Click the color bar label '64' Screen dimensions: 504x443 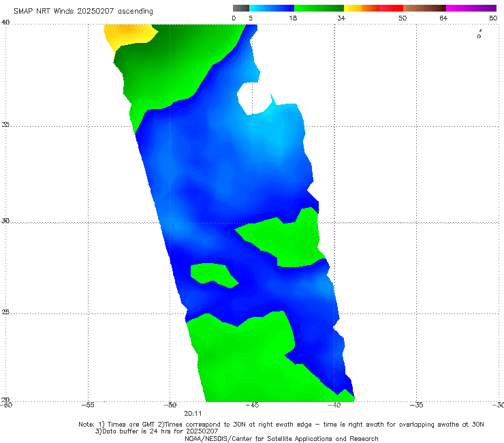pos(443,18)
